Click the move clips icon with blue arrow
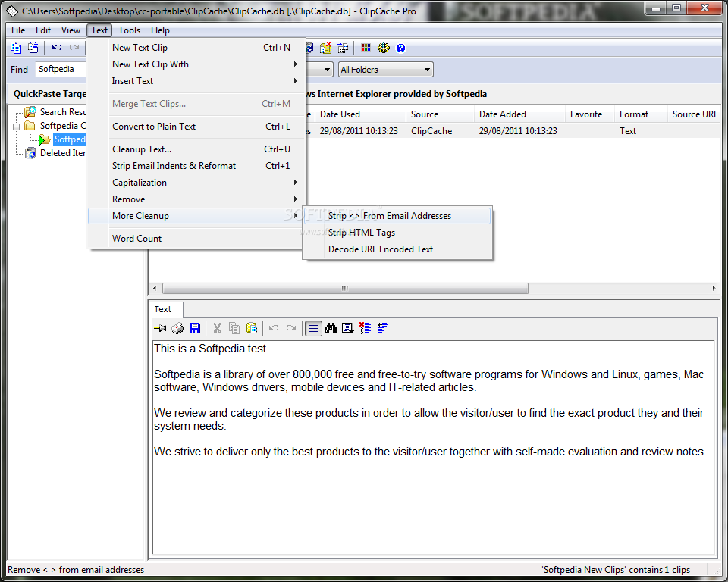Viewport: 728px width, 582px height. [x=343, y=48]
